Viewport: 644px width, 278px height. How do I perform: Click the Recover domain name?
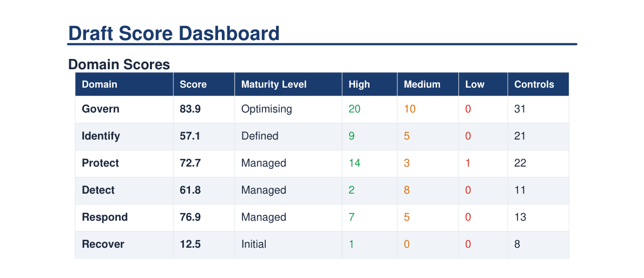coord(103,244)
